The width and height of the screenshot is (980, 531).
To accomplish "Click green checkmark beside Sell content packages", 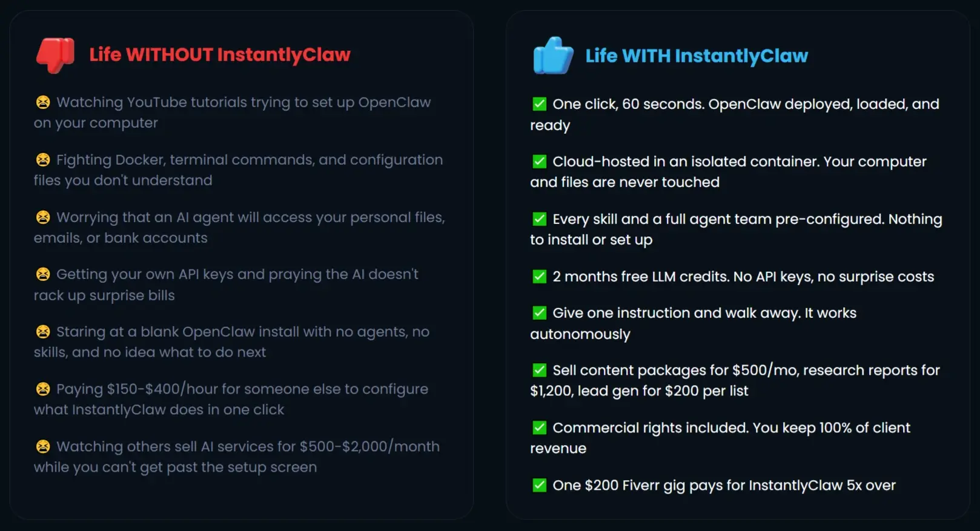I will pos(539,370).
